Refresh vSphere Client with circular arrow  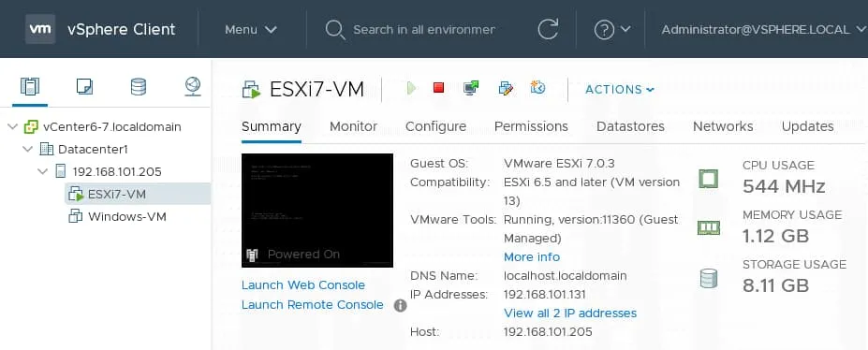click(548, 29)
